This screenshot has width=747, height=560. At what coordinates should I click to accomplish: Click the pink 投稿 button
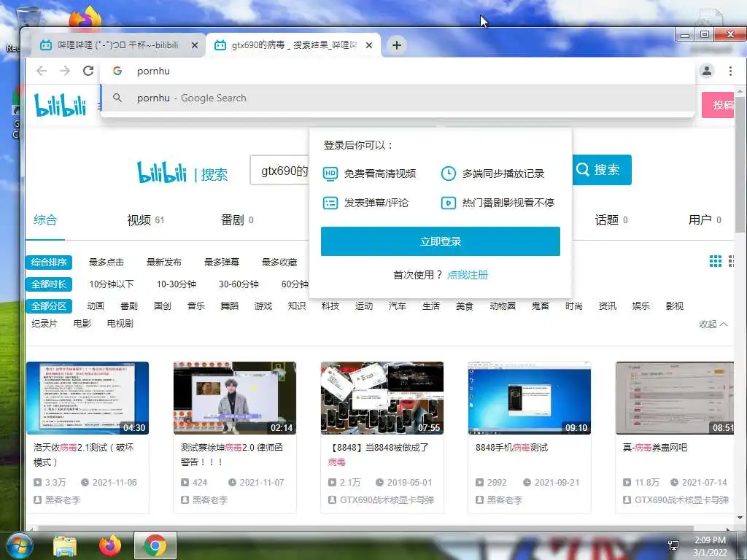(x=719, y=105)
